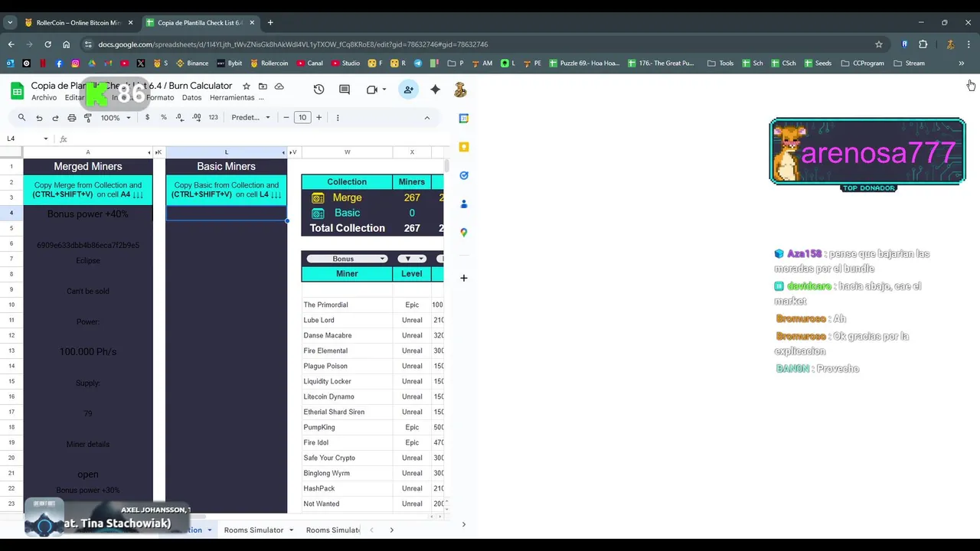Star the spreadsheet document
The width and height of the screenshot is (980, 551).
coord(247,86)
